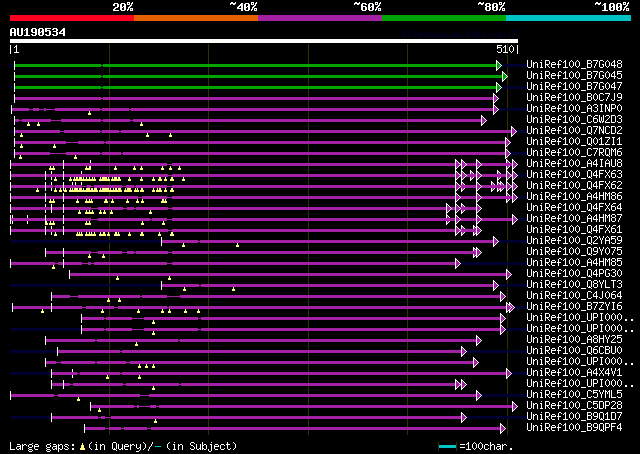Click the UniRef100_Q6CBU0 label
The width and height of the screenshot is (640, 454).
pyautogui.click(x=574, y=351)
